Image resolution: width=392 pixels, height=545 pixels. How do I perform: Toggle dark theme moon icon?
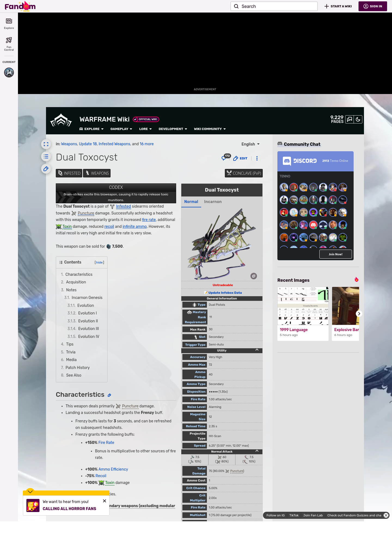click(358, 119)
